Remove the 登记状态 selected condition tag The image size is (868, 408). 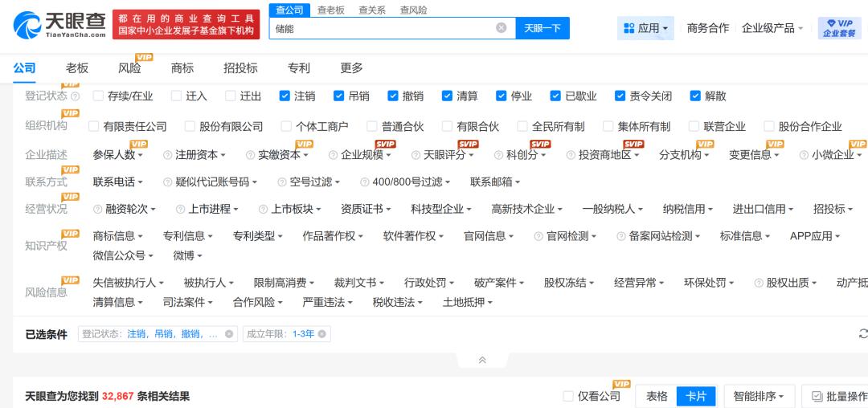(x=228, y=334)
